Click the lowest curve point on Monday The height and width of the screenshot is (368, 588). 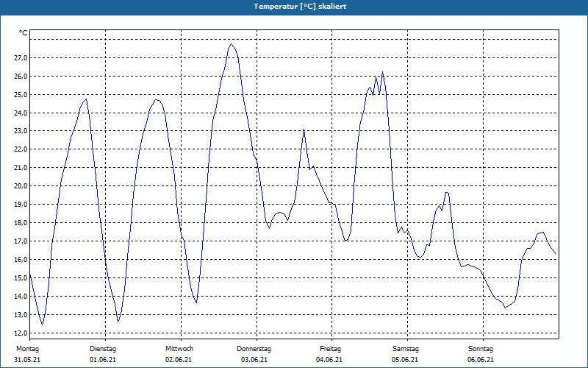tap(42, 325)
